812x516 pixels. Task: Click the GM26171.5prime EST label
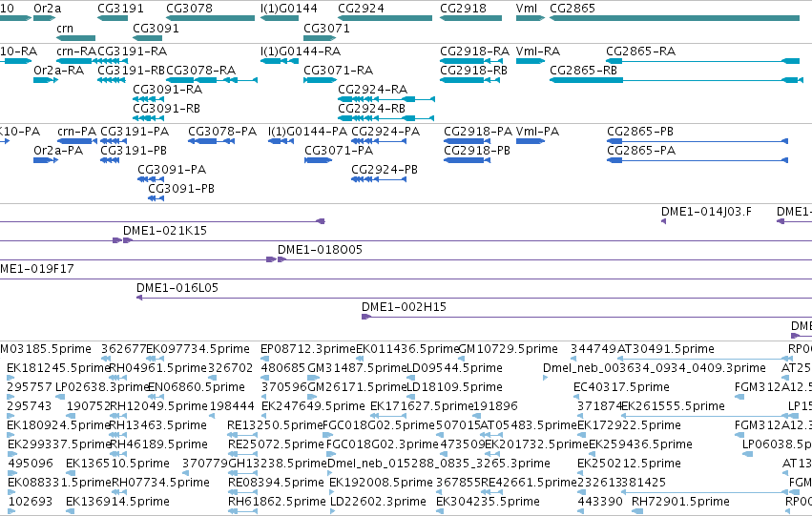click(x=357, y=387)
